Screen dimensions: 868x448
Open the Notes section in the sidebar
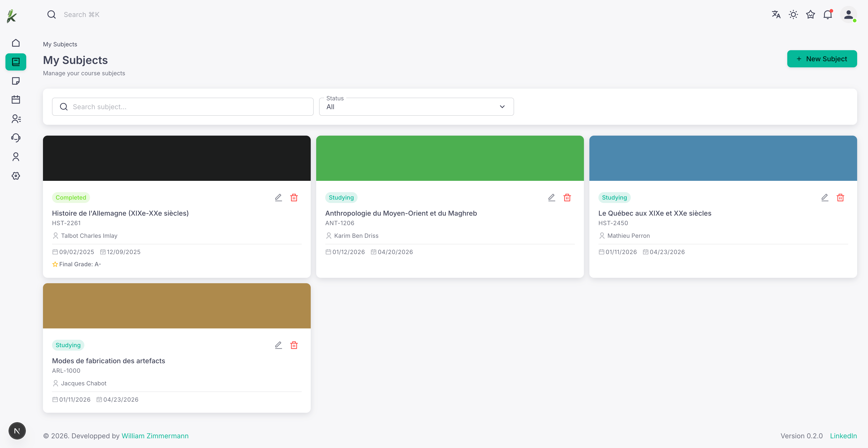[16, 81]
